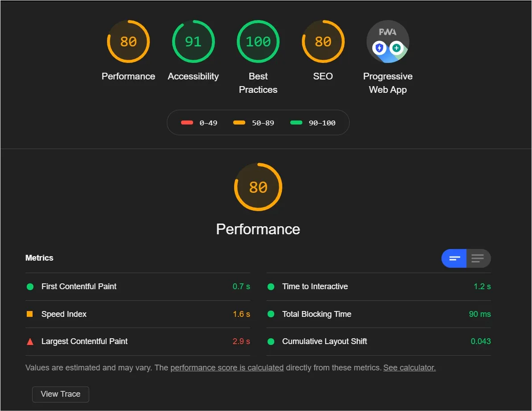Click the green 90–100 legend swatch
The height and width of the screenshot is (411, 532).
(x=296, y=123)
